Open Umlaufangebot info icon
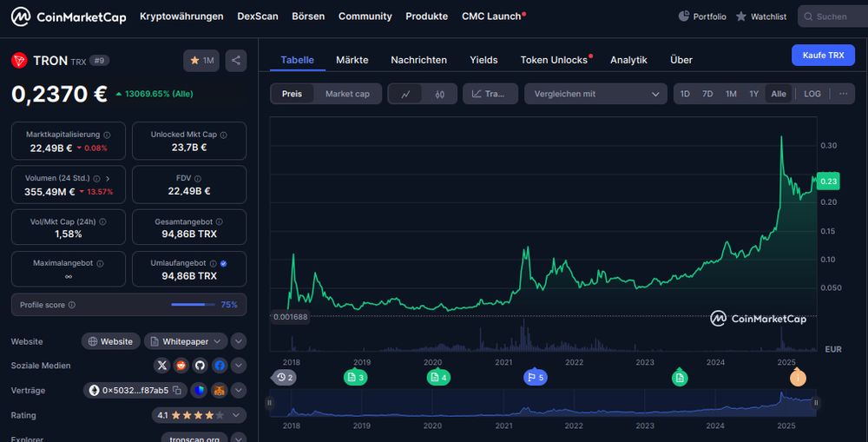 pyautogui.click(x=214, y=264)
